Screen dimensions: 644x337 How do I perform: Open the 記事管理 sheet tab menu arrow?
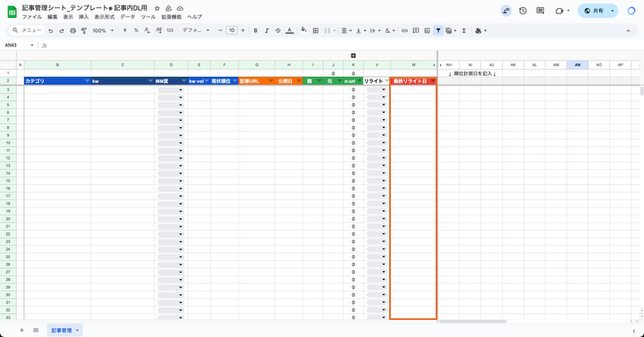tap(77, 331)
